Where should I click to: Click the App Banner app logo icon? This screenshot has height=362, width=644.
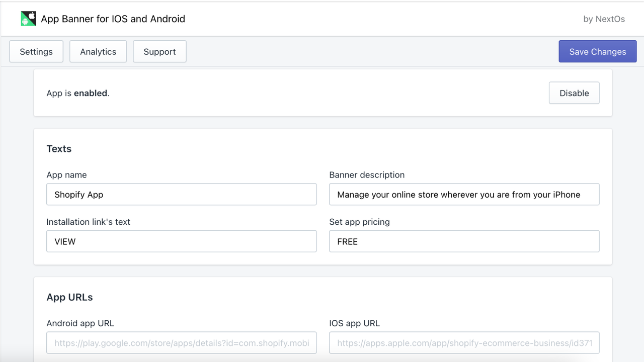pyautogui.click(x=28, y=18)
